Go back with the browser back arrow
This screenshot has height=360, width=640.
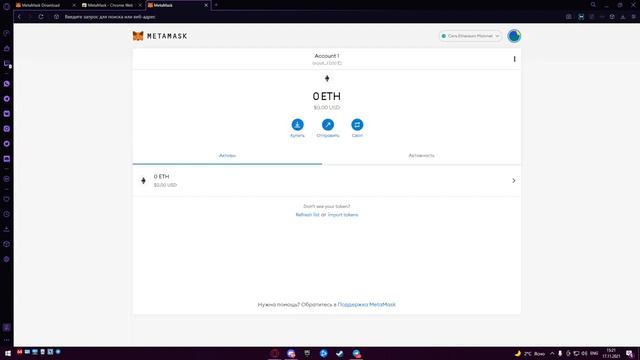coord(19,17)
